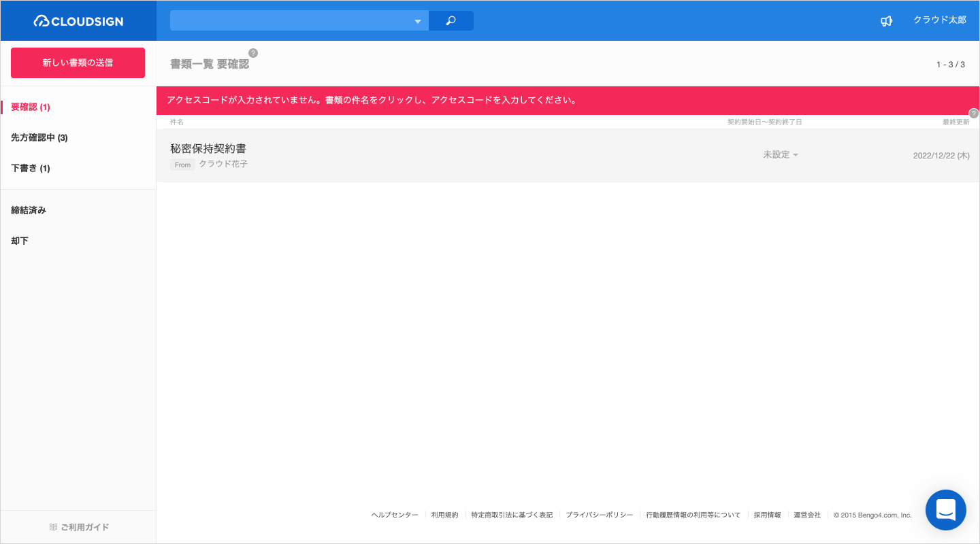Click help icon above 最終更新 column
Image resolution: width=980 pixels, height=544 pixels.
click(973, 113)
